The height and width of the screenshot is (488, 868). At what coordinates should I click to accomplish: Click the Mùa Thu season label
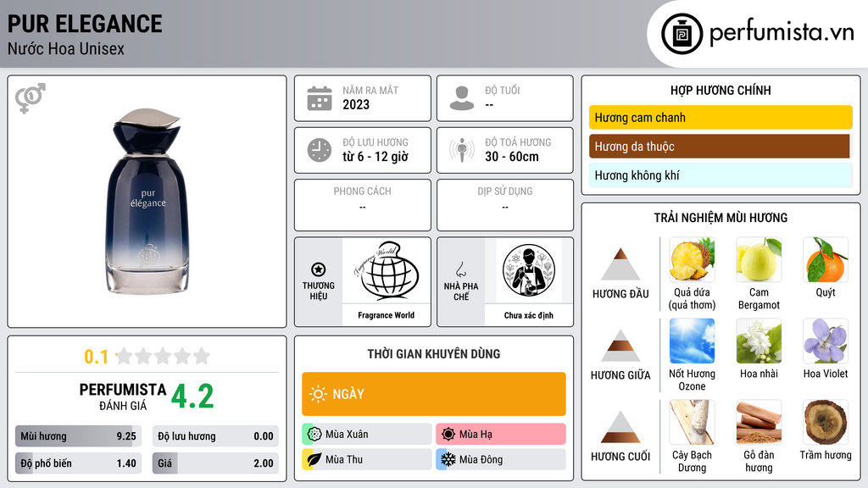point(344,459)
